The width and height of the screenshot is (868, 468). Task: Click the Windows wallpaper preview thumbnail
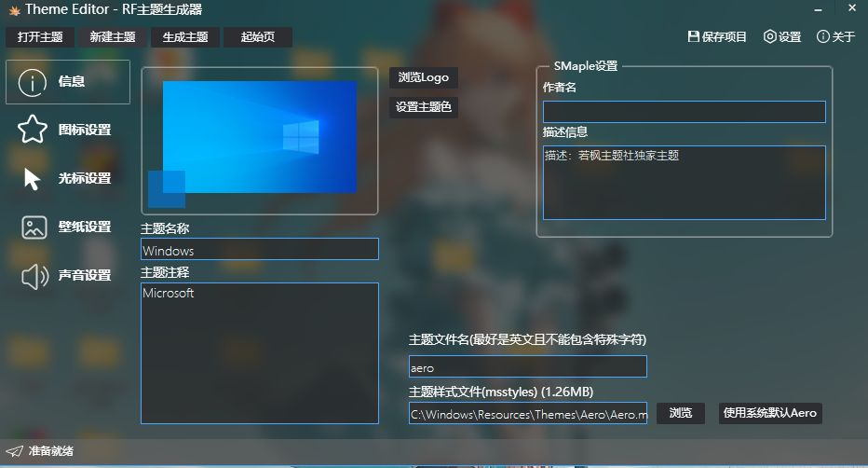pos(260,137)
